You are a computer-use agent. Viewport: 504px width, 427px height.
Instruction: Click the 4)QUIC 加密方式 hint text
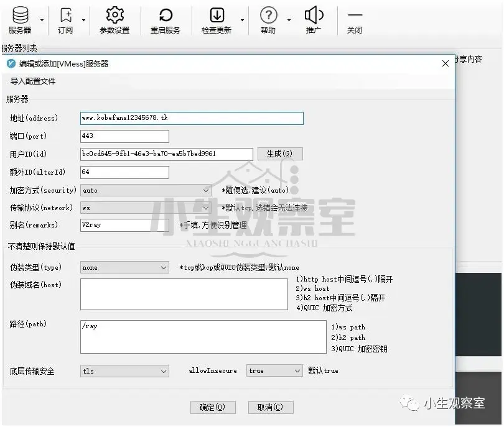click(x=324, y=308)
